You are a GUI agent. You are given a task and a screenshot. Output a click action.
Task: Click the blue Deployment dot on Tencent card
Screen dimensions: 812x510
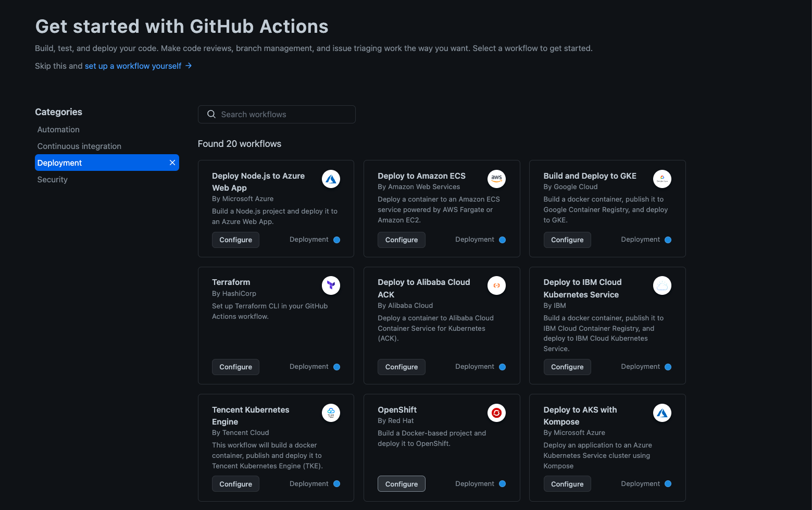336,484
